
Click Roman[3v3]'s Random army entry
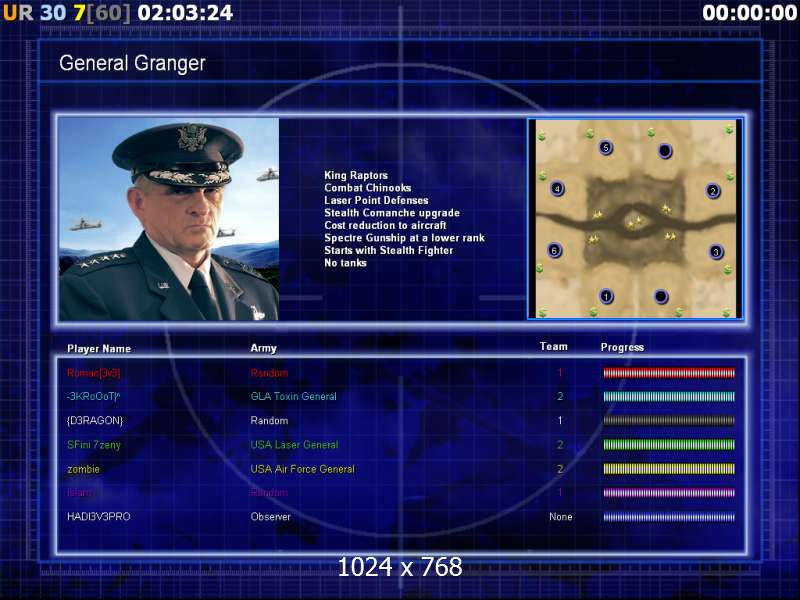[269, 373]
